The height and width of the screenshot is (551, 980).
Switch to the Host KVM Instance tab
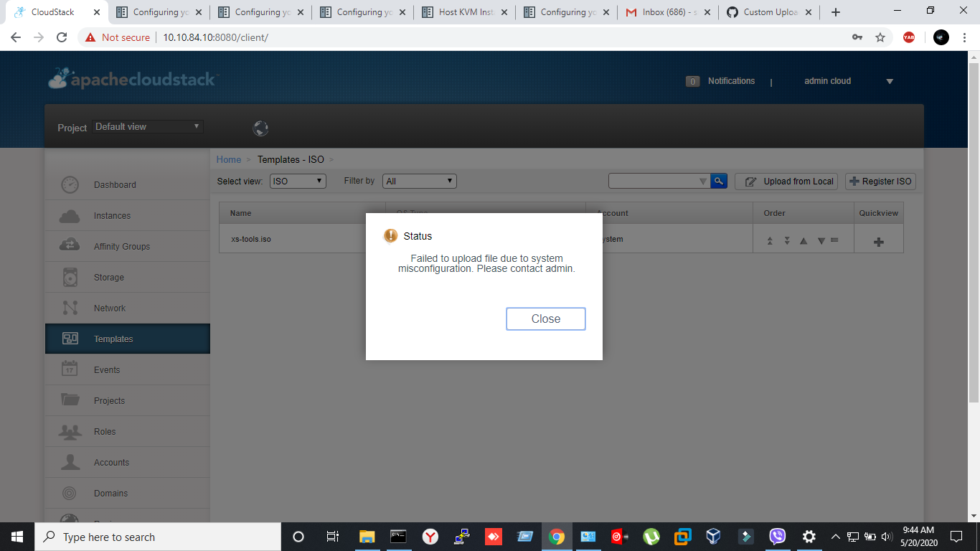[x=464, y=11]
